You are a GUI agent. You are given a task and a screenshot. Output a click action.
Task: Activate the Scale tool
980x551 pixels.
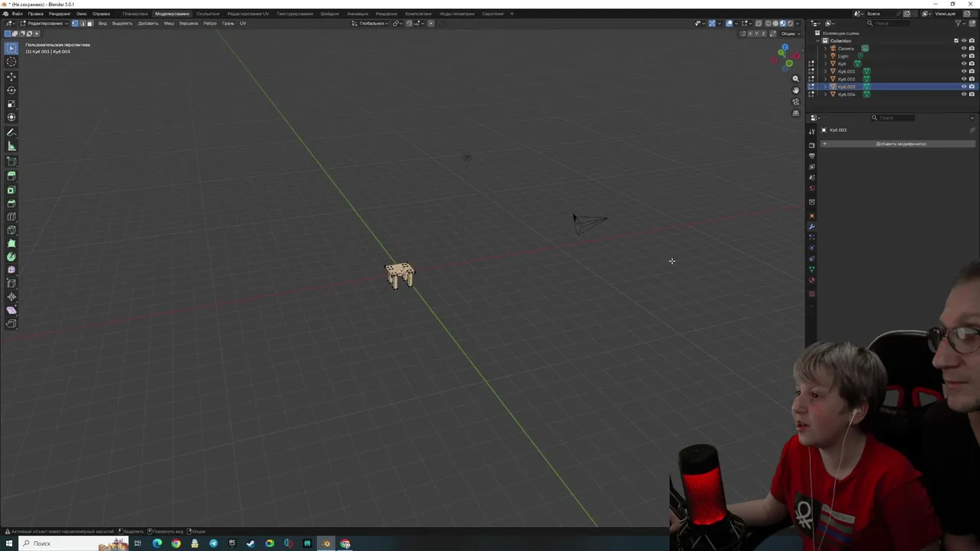[11, 104]
